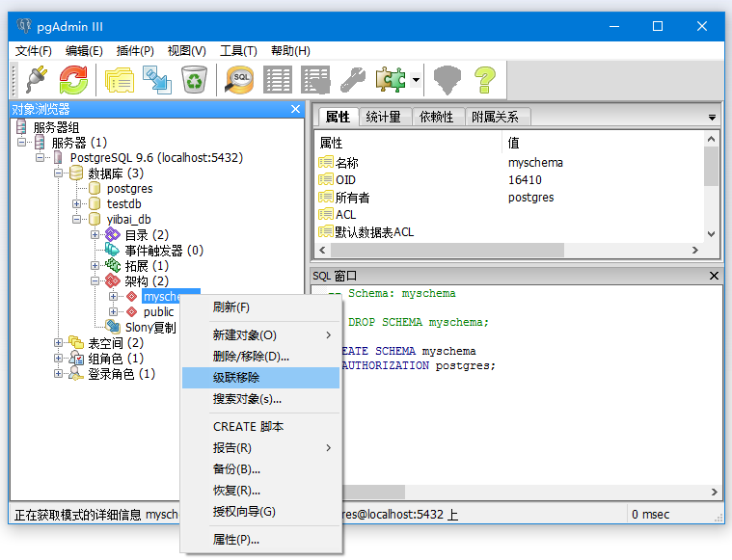Expand the public schema node
The height and width of the screenshot is (560, 732).
114,312
